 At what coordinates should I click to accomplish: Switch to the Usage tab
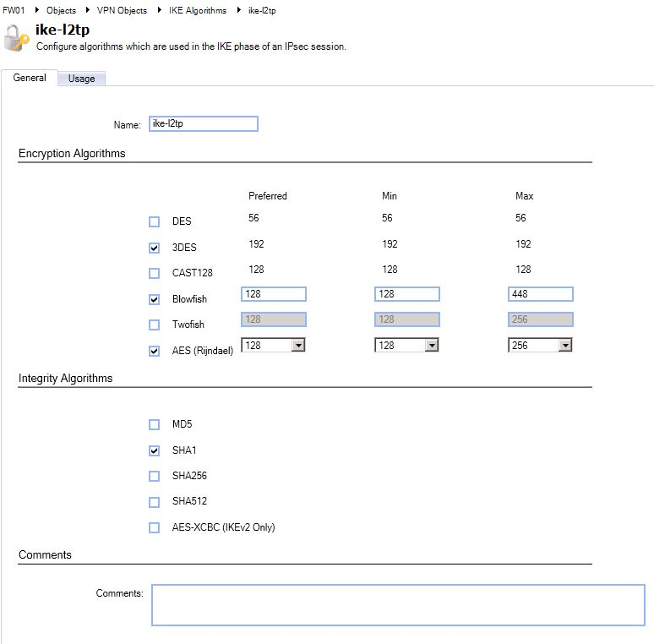pos(81,79)
